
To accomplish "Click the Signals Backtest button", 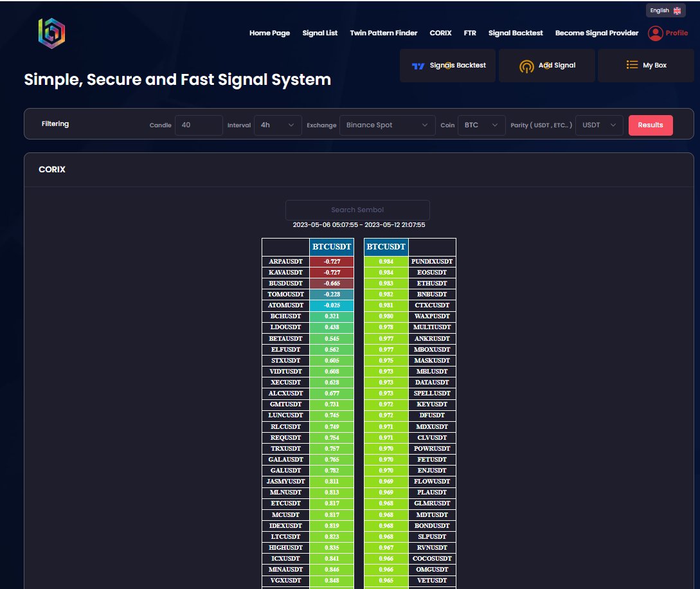I will [x=447, y=66].
